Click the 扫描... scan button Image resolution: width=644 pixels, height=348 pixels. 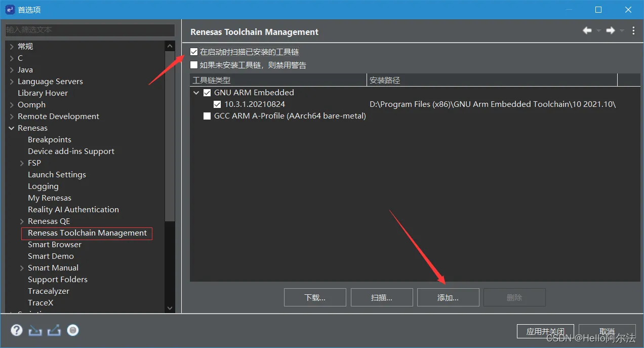382,297
